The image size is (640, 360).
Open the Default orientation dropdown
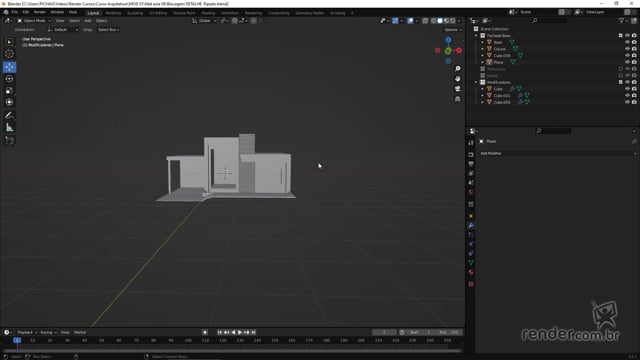(62, 30)
